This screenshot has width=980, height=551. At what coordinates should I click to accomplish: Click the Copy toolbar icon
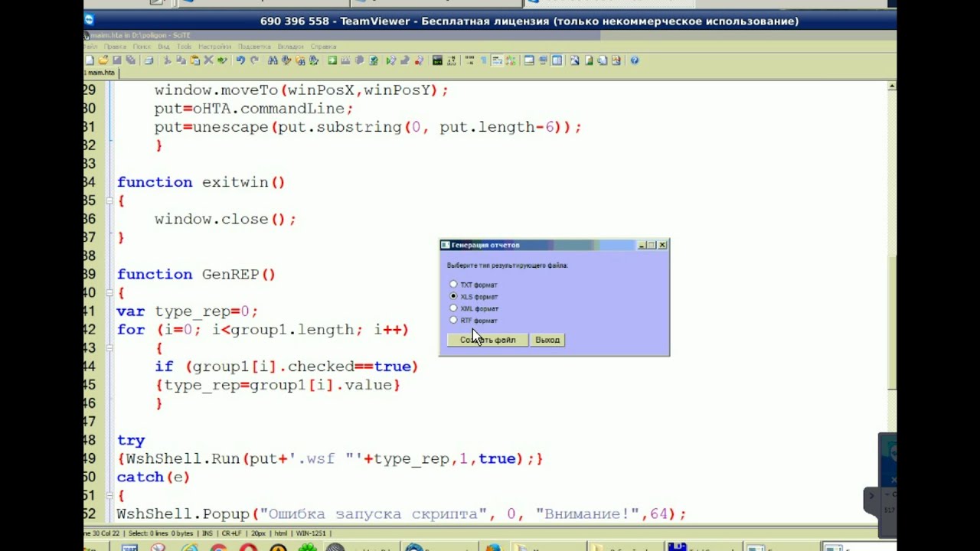point(181,60)
